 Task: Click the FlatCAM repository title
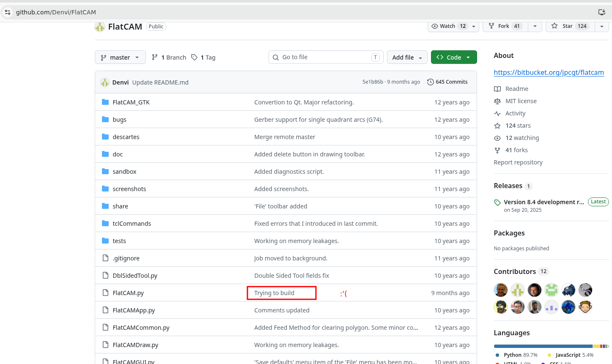click(125, 27)
